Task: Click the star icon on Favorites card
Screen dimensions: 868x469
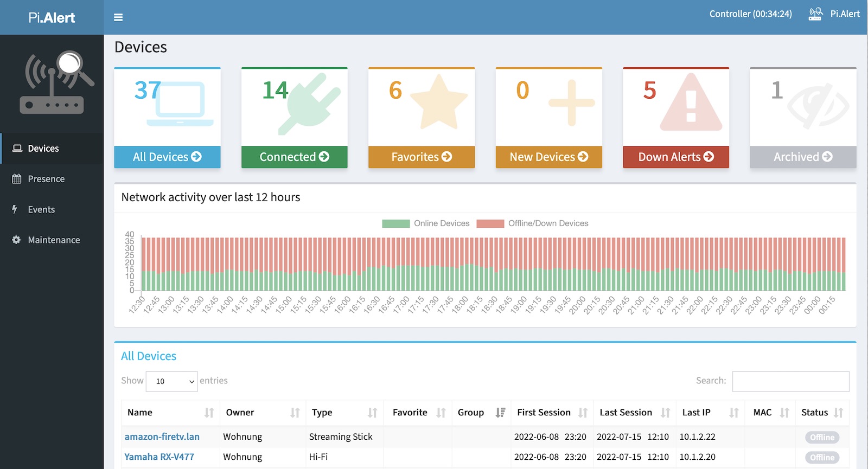Action: click(439, 102)
